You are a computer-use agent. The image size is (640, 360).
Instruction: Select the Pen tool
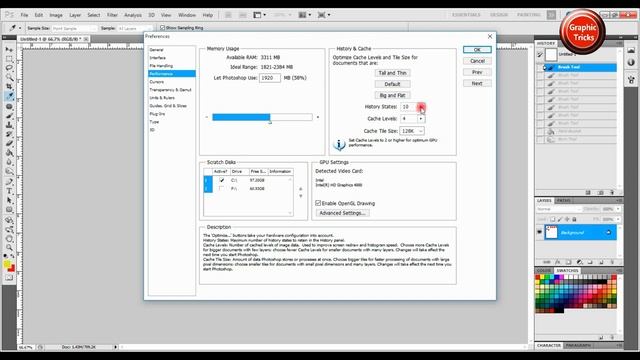tap(9, 182)
